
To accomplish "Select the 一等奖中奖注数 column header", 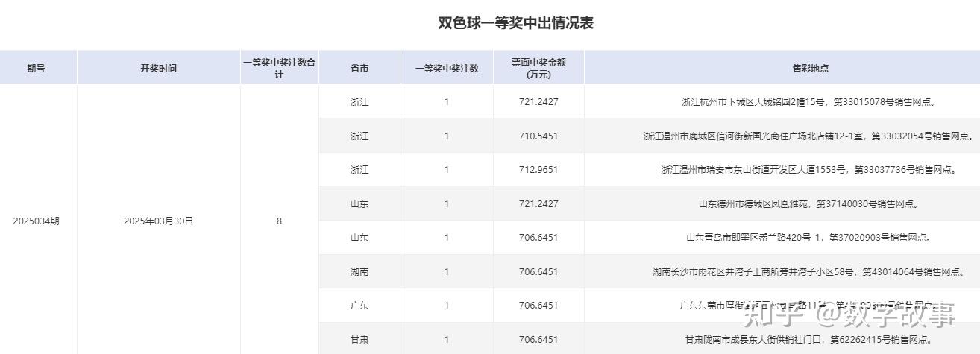I will (447, 68).
